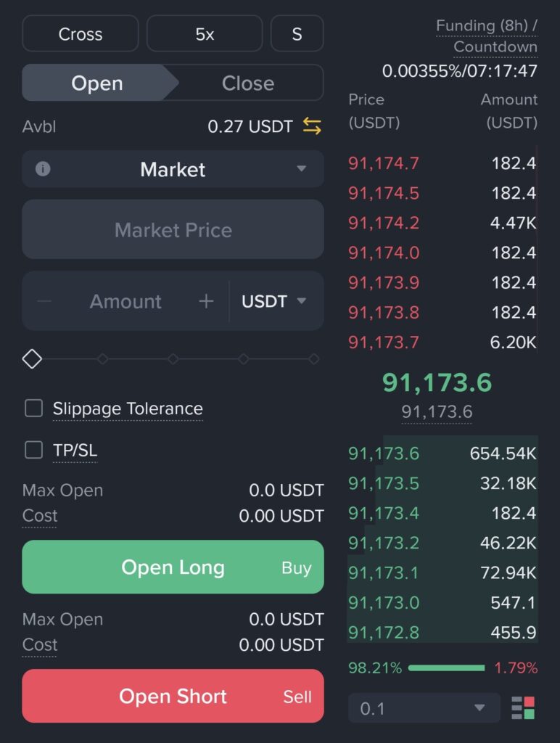The image size is (560, 743).
Task: Switch to the Close tab
Action: click(x=247, y=83)
